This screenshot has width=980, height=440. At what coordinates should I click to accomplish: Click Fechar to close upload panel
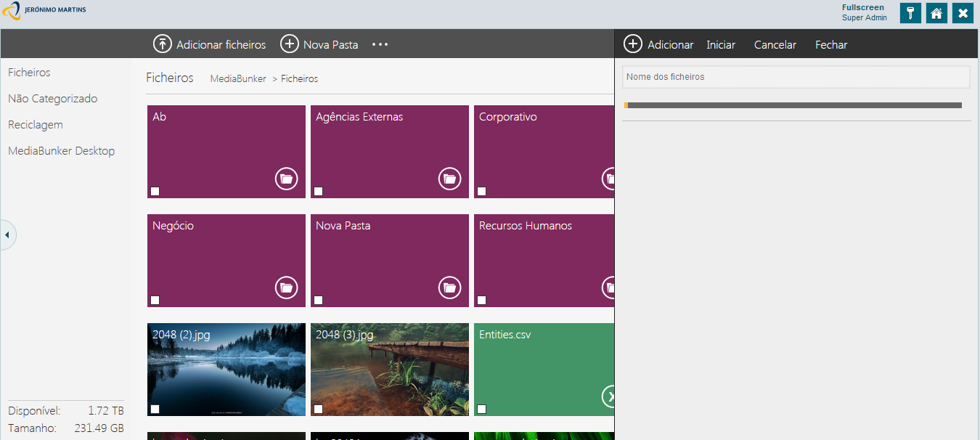click(x=831, y=44)
